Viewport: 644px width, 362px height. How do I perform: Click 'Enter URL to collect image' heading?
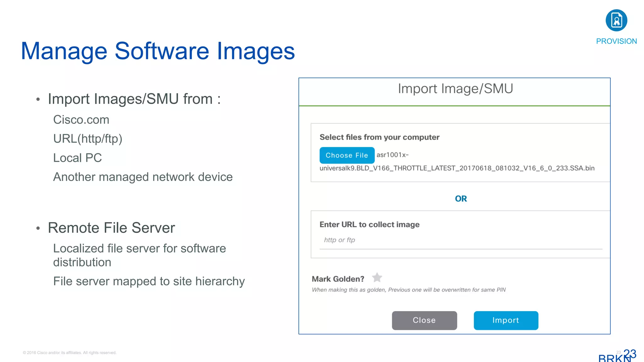(369, 225)
